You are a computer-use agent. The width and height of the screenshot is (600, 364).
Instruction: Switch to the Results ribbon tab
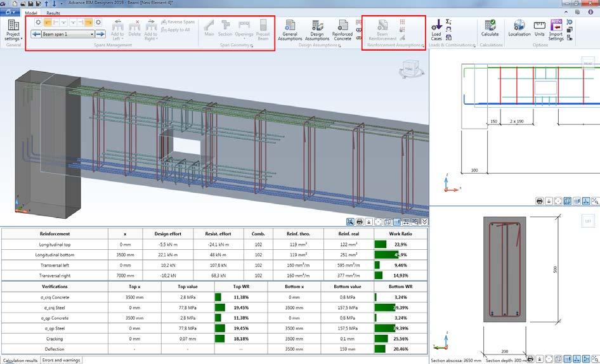[x=53, y=13]
